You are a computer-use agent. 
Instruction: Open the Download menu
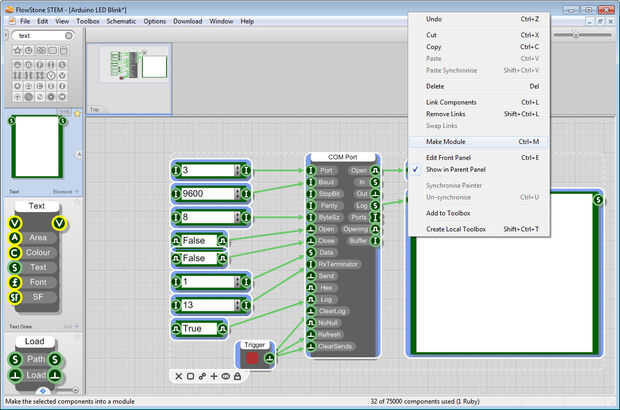[x=187, y=21]
